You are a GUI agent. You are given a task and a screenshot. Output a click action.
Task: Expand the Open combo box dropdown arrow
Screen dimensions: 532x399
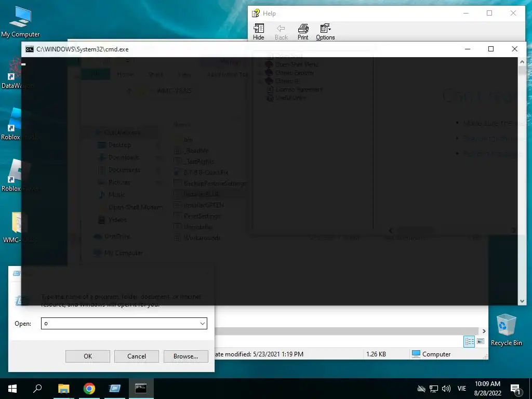(x=203, y=323)
